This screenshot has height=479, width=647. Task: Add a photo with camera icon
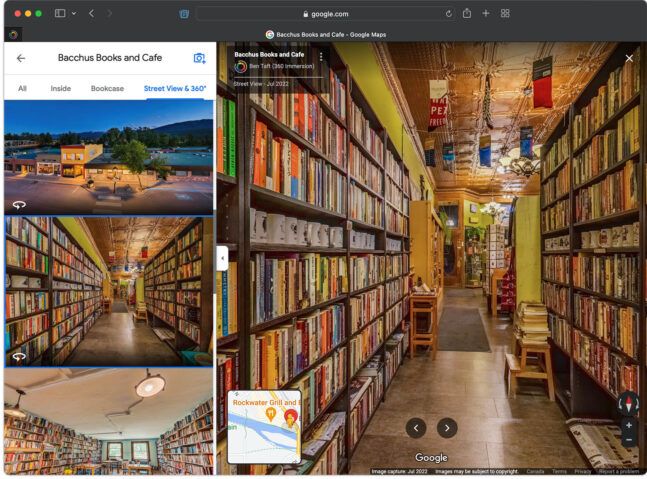(199, 58)
